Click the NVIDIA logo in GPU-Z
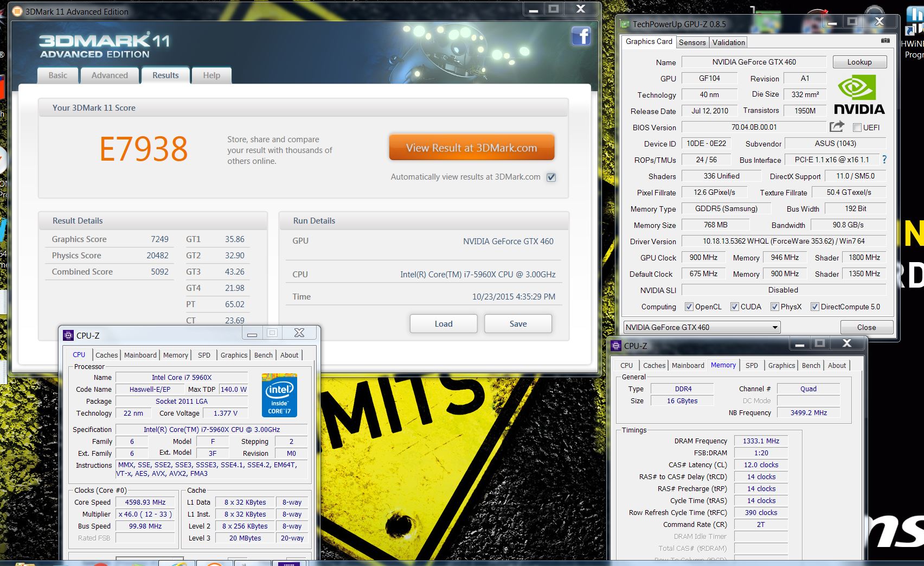 click(x=859, y=94)
